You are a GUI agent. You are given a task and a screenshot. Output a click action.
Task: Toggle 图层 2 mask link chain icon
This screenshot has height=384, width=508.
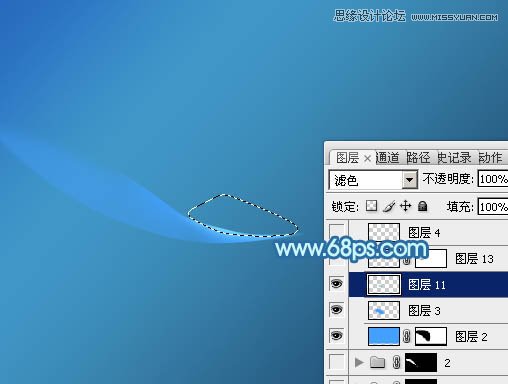click(x=407, y=336)
